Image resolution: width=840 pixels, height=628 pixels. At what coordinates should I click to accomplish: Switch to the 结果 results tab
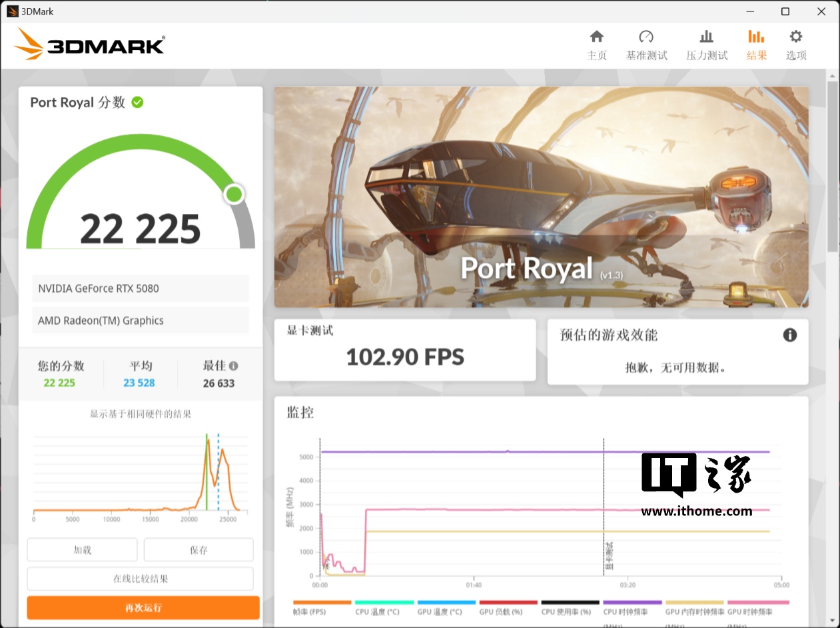[756, 45]
